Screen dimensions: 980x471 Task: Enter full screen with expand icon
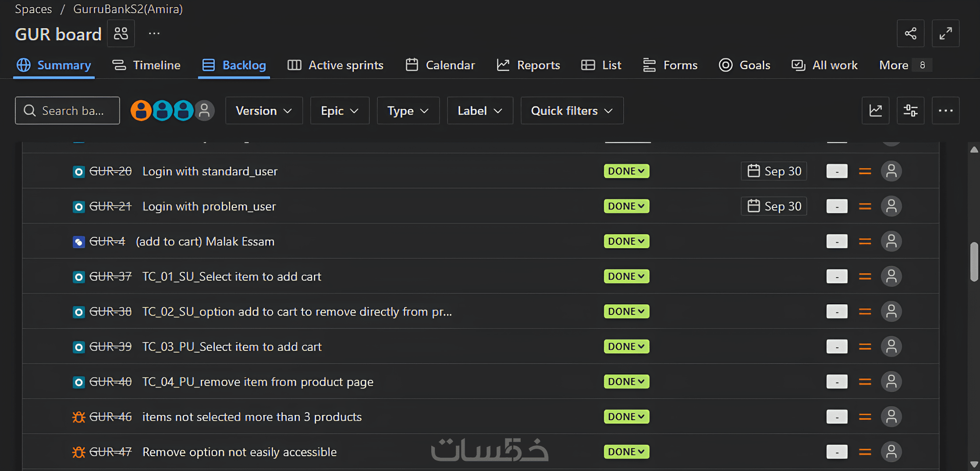945,33
